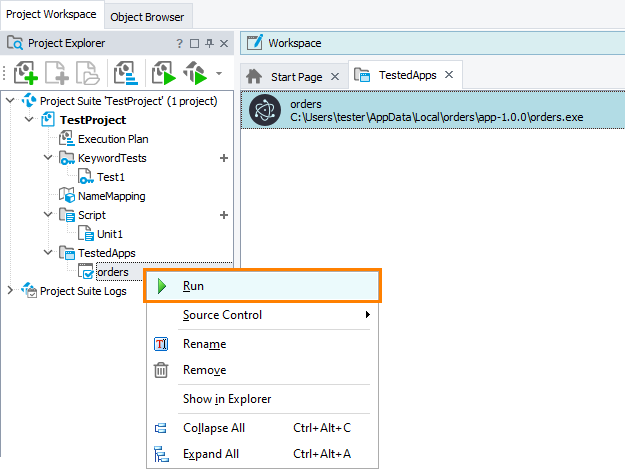
Task: Click the Execution Plan toolbar icon
Action: tap(125, 75)
